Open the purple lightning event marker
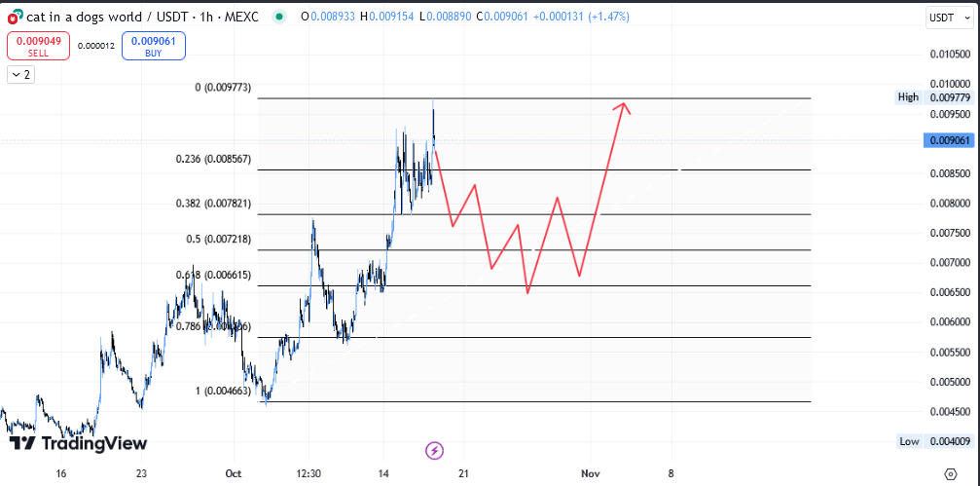 point(434,450)
